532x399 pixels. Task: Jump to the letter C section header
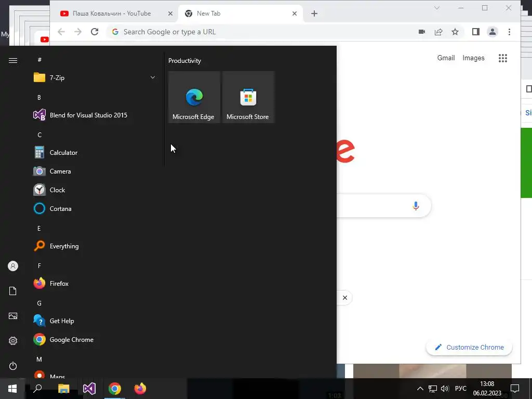click(x=39, y=135)
